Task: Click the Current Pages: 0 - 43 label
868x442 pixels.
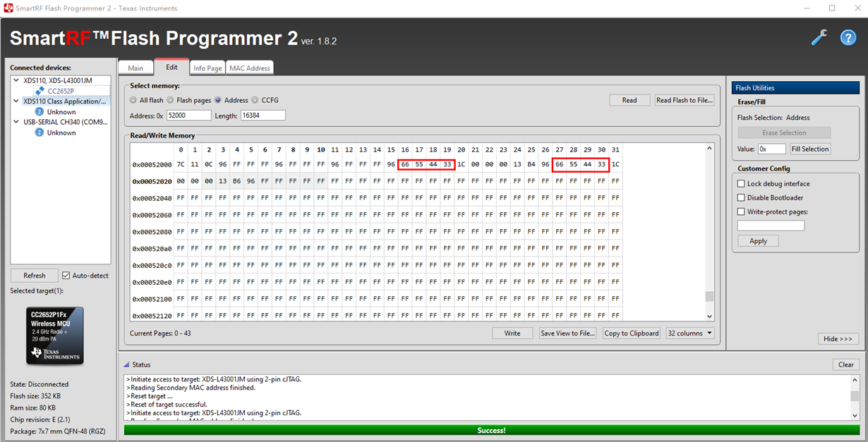Action: (159, 333)
